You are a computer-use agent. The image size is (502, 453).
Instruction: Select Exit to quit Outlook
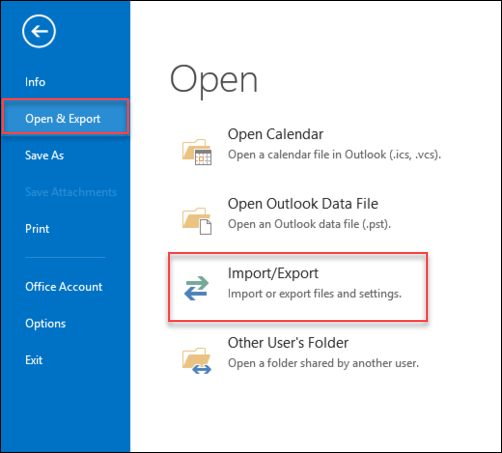(34, 360)
